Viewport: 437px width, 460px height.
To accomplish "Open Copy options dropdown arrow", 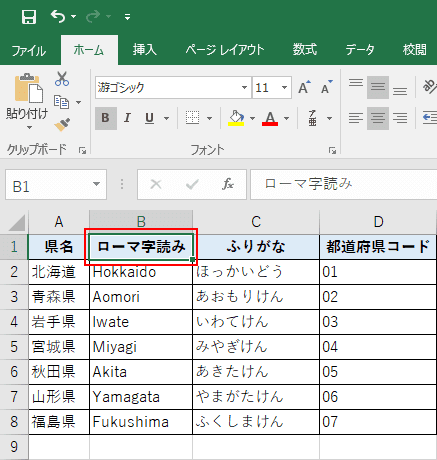I will tap(78, 102).
